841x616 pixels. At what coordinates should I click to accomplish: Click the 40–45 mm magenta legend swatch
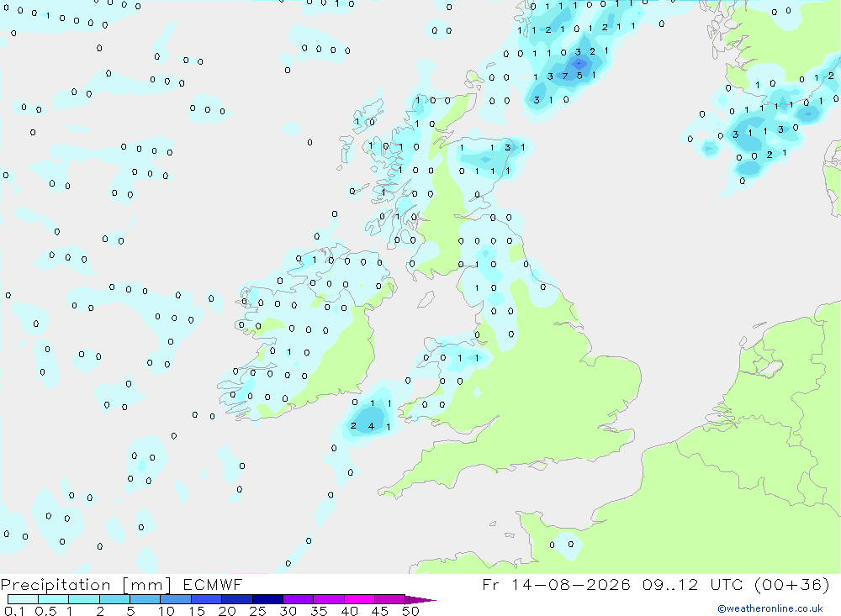[x=359, y=599]
